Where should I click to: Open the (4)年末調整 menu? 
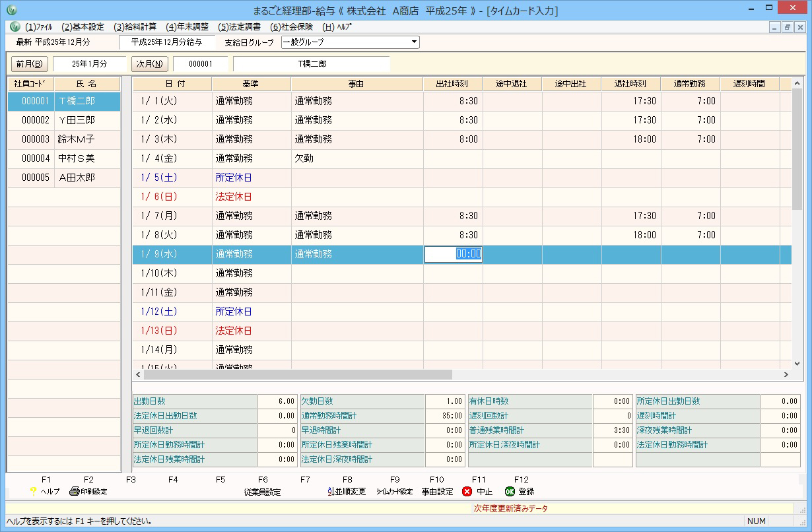coord(187,27)
